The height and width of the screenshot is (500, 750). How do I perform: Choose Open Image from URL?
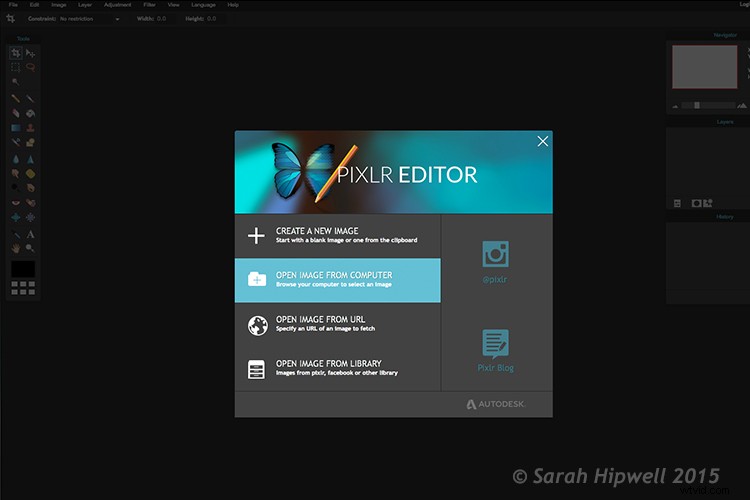(338, 324)
